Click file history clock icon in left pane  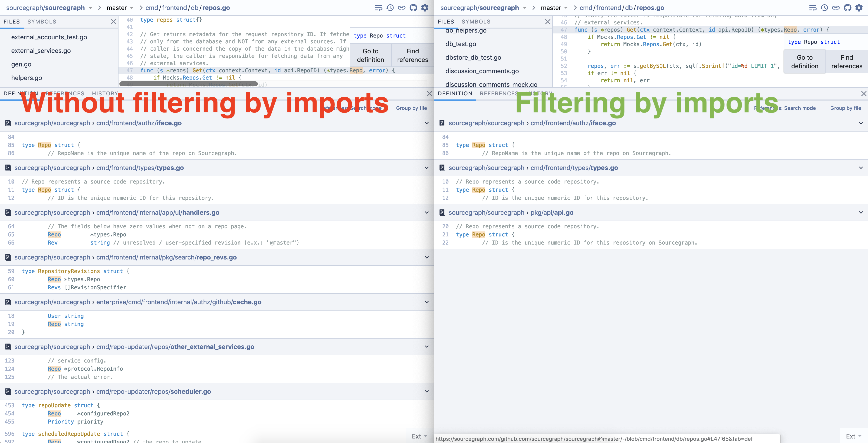click(x=390, y=8)
